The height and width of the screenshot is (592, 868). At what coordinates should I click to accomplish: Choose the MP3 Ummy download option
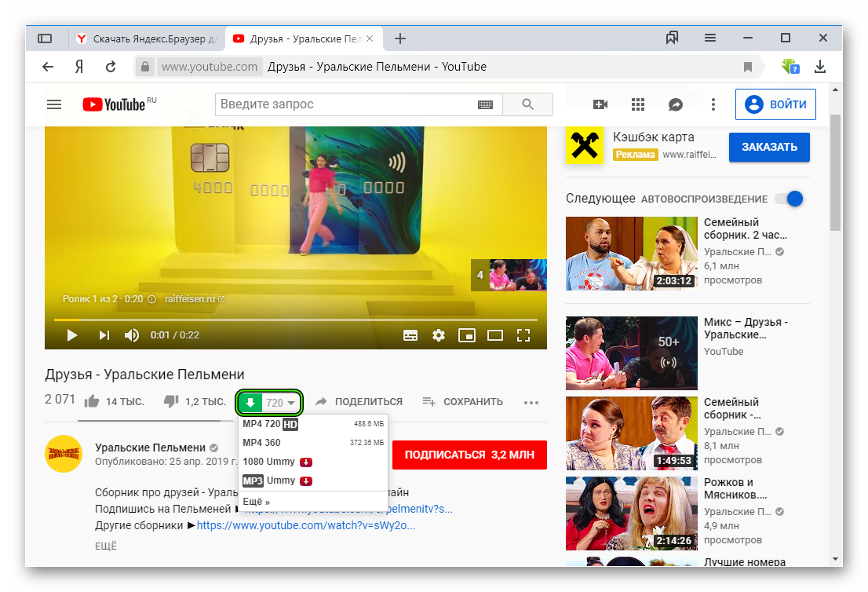313,481
